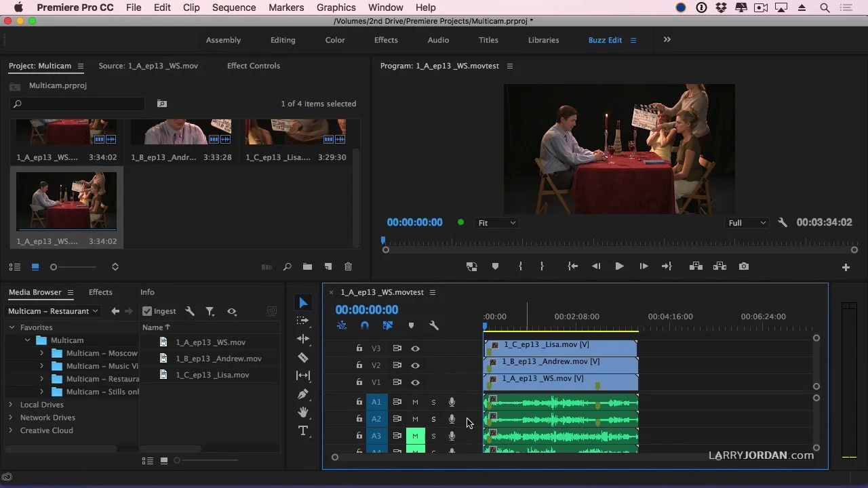Show more workspaces overflow chevron
Image resolution: width=868 pixels, height=488 pixels.
click(x=667, y=40)
